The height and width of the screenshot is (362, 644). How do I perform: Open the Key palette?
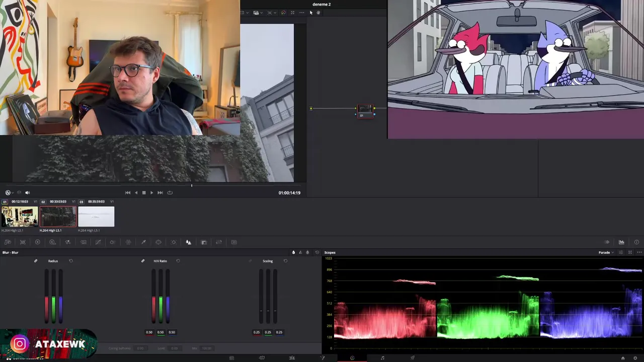click(x=204, y=242)
